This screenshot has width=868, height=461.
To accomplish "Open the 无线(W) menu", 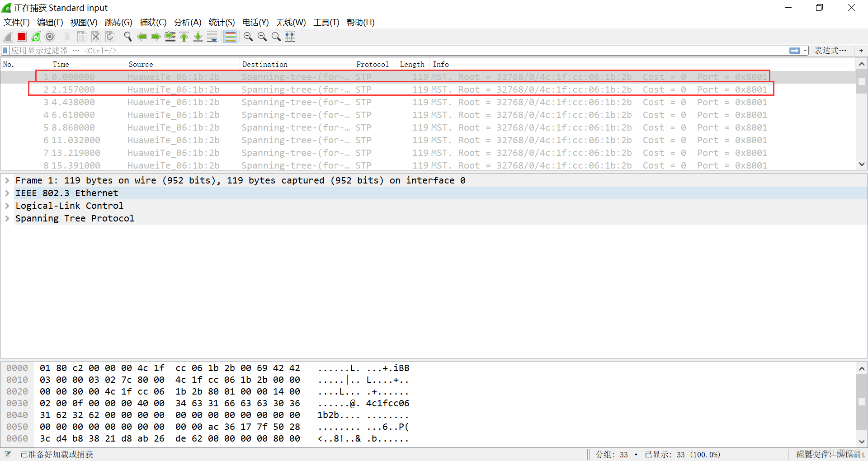I will coord(291,23).
